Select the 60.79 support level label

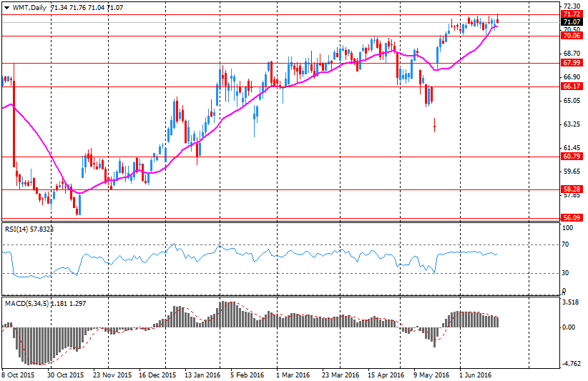[572, 157]
